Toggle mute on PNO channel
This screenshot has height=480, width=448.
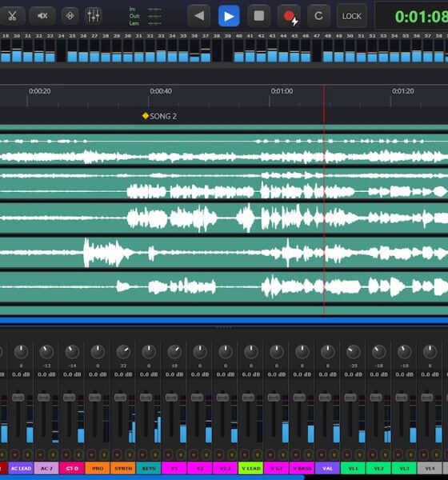coord(91,454)
